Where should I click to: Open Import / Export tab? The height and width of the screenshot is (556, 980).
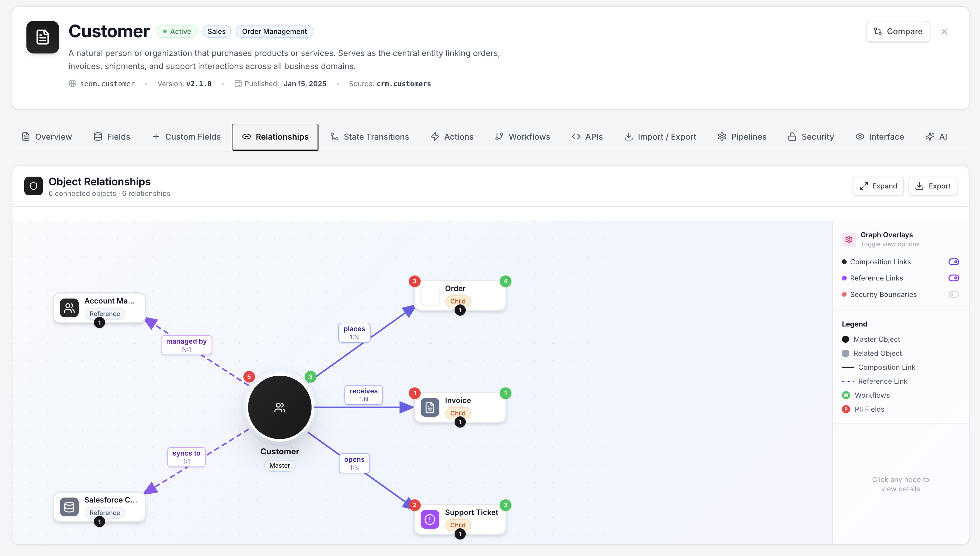(x=660, y=137)
